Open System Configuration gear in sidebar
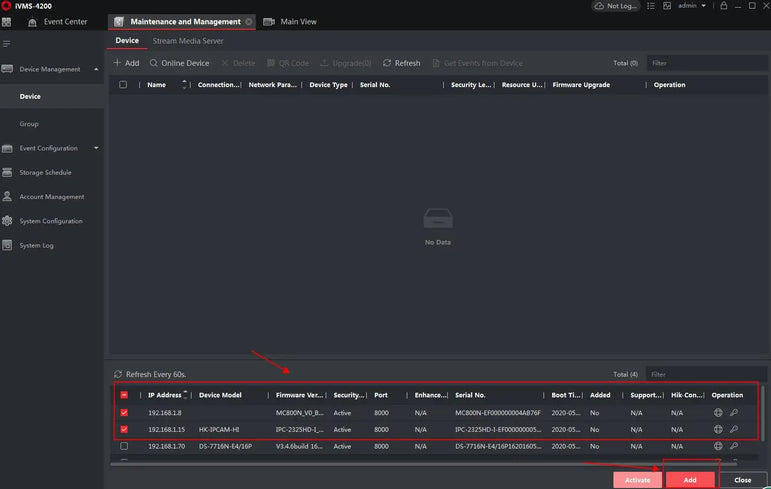Screen dimensions: 771x489 click(x=8, y=221)
